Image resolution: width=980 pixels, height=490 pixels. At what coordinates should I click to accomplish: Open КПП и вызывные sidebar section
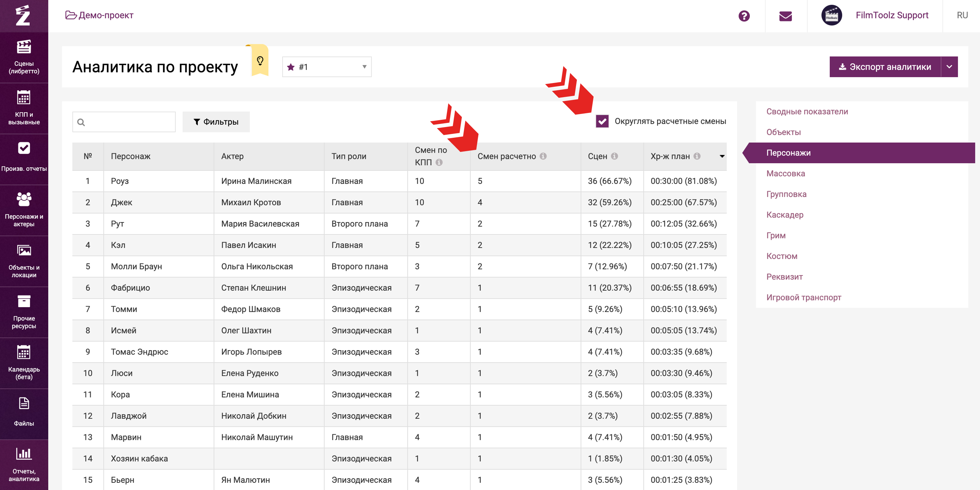coord(24,108)
